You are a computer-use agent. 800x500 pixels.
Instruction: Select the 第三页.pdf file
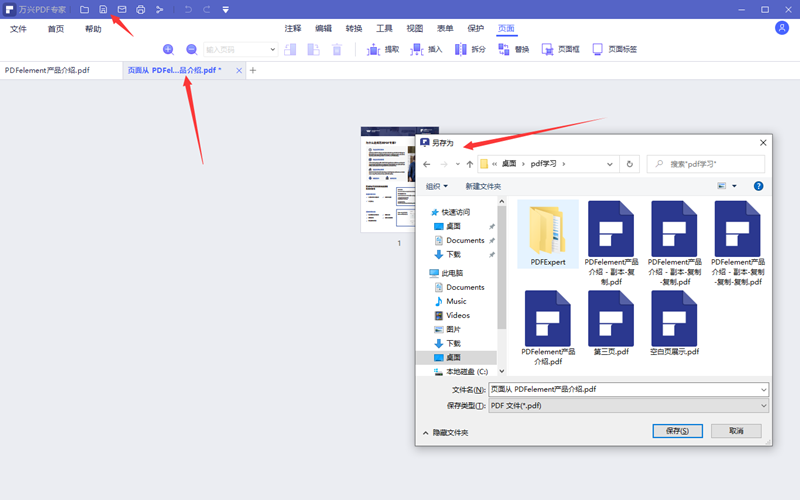[610, 325]
